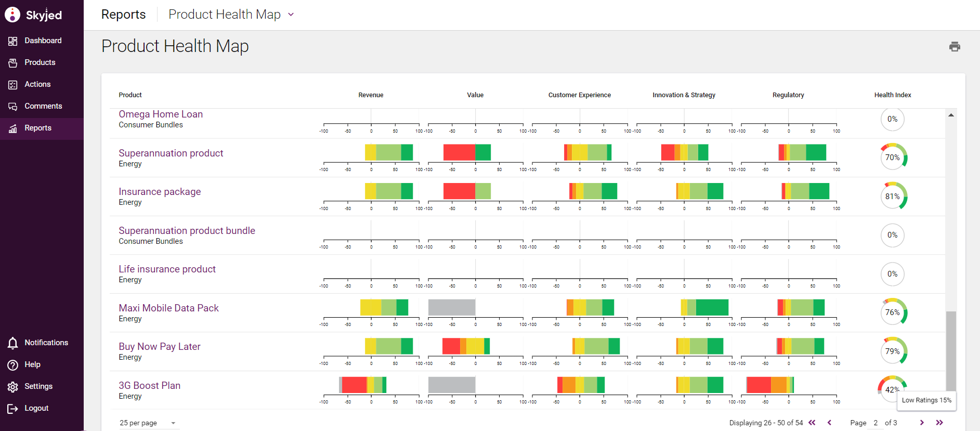Open Actions via its checklist icon
Viewport: 980px width, 431px height.
pos(13,85)
